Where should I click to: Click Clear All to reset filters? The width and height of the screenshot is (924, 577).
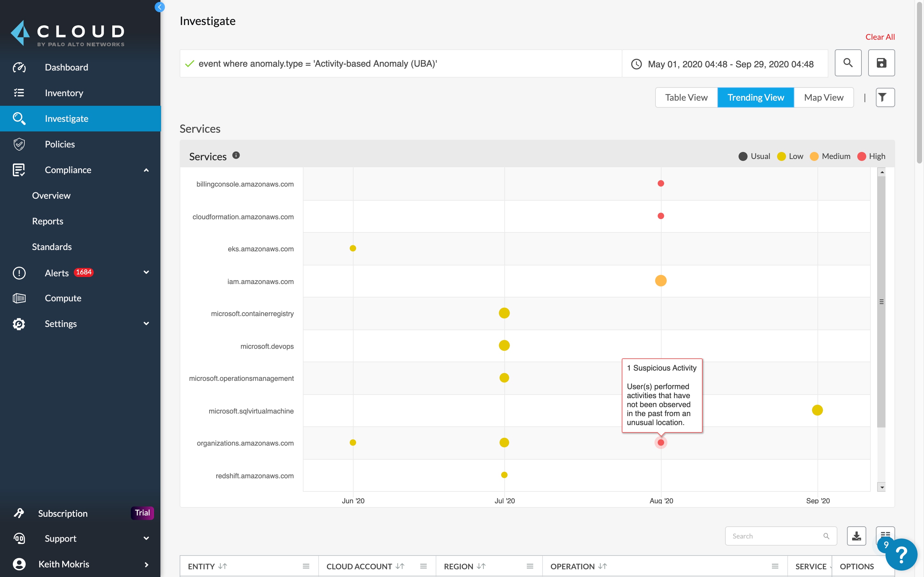click(879, 36)
